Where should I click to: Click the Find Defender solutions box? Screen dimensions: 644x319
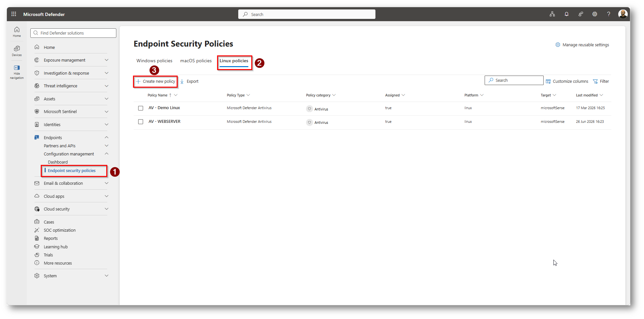coord(73,33)
